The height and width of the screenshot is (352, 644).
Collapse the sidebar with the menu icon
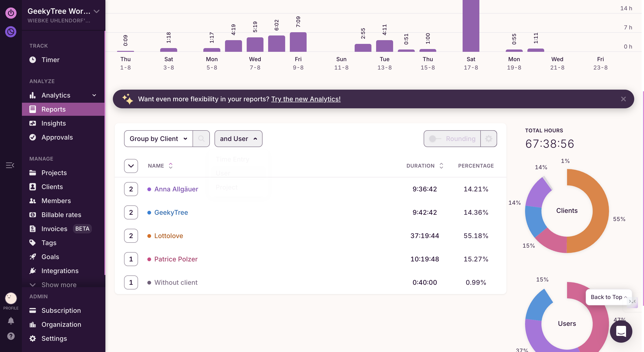click(x=10, y=165)
